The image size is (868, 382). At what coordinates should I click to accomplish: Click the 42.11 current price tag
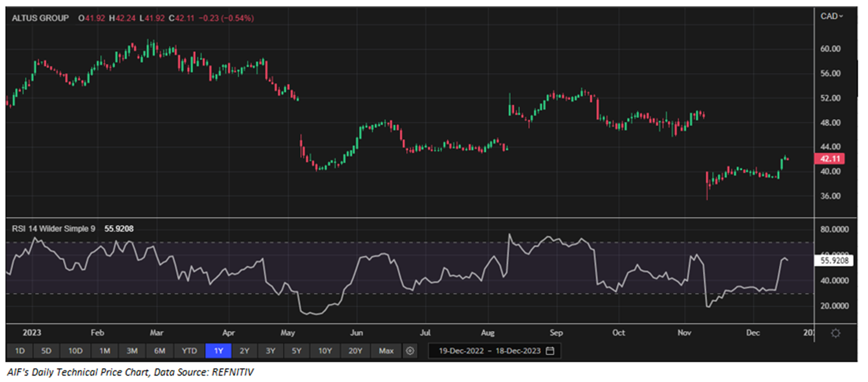click(830, 159)
